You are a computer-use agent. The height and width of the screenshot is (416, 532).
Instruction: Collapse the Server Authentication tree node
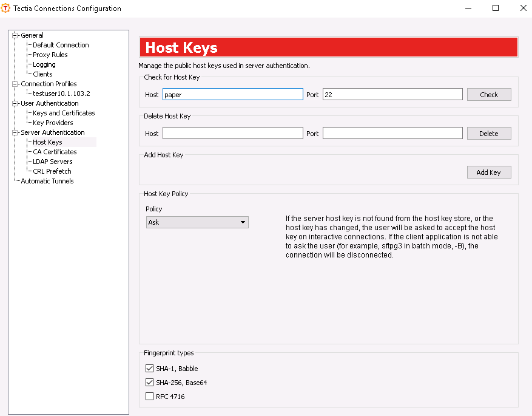[15, 132]
